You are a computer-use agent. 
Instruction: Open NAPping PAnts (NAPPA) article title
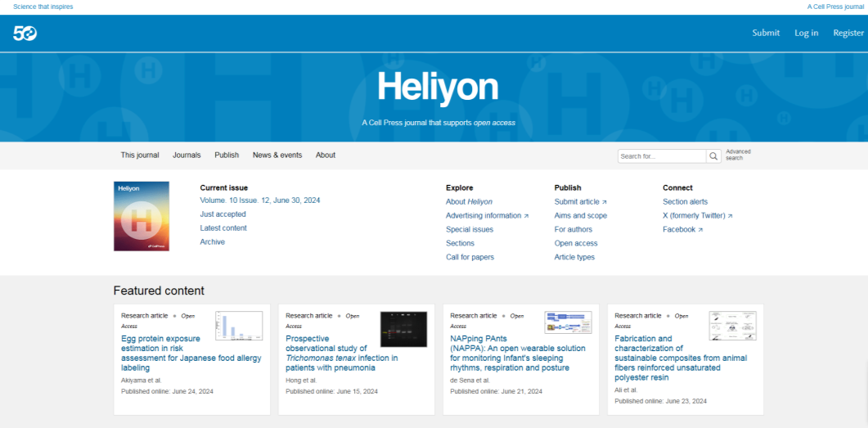[518, 353]
